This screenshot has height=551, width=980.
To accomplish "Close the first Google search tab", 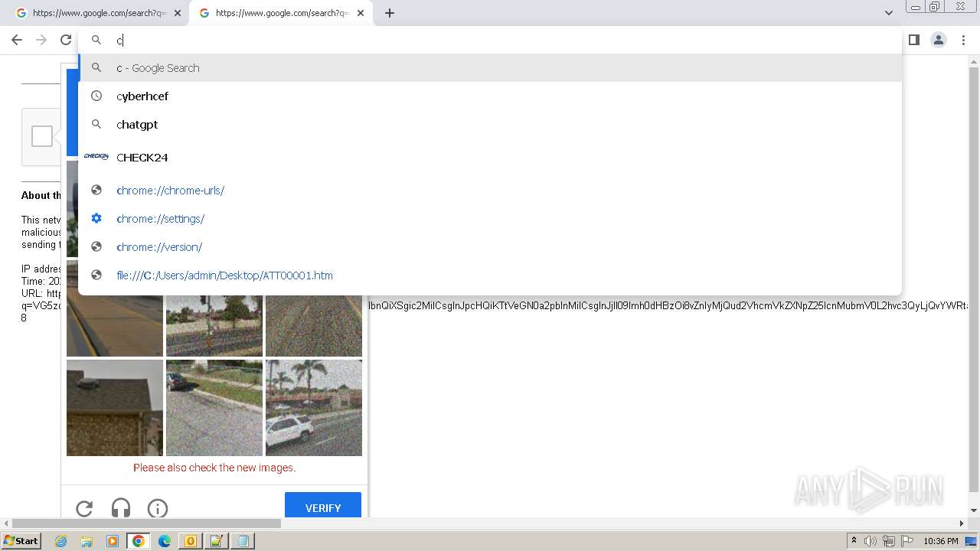I will click(x=178, y=13).
